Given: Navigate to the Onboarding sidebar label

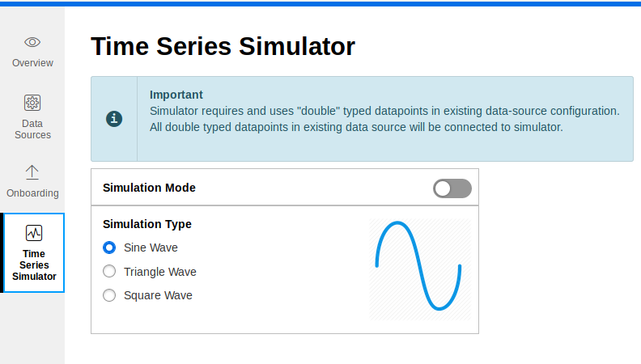Looking at the screenshot, I should click(x=32, y=193).
